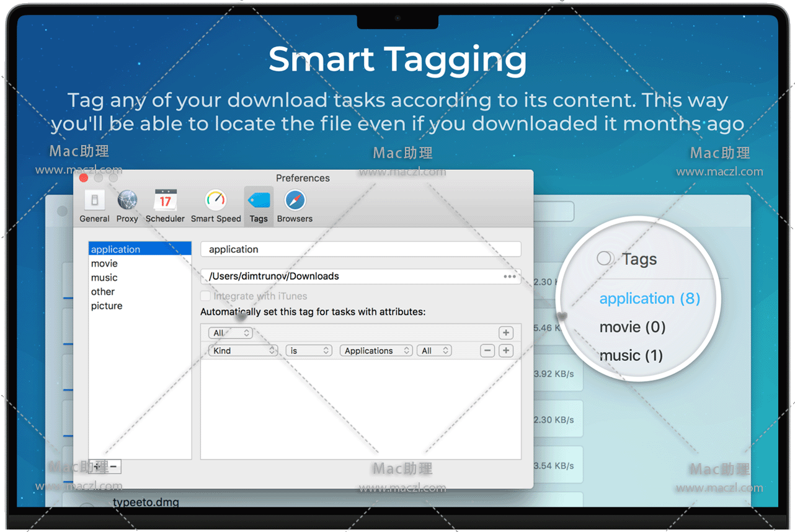
Task: Open the Kind attribute dropdown
Action: pyautogui.click(x=243, y=351)
